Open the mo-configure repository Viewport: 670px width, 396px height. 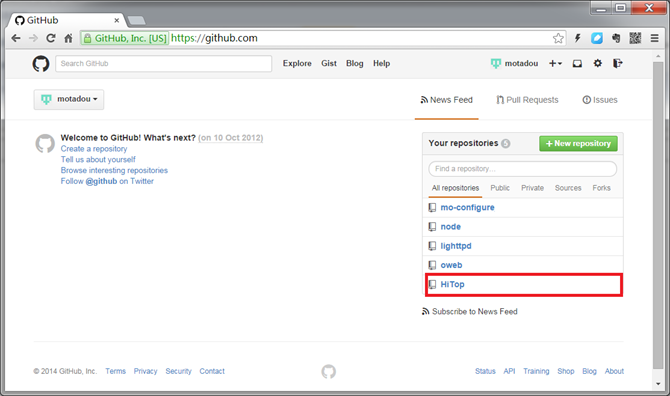click(x=467, y=208)
